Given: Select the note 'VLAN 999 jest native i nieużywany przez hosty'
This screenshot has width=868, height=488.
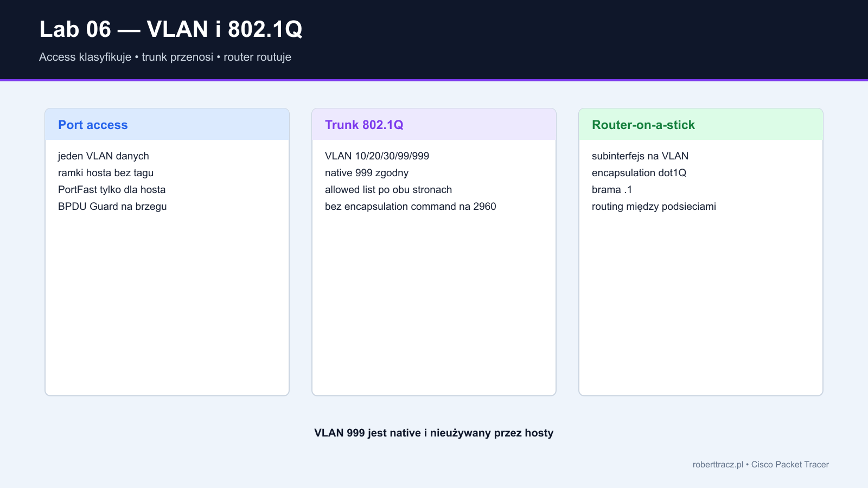Looking at the screenshot, I should click(434, 433).
